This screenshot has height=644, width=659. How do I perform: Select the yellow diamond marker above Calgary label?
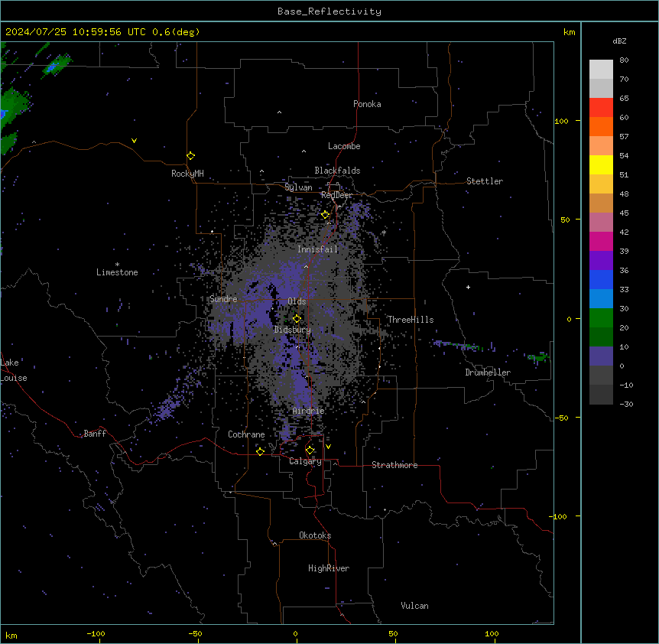tap(310, 450)
